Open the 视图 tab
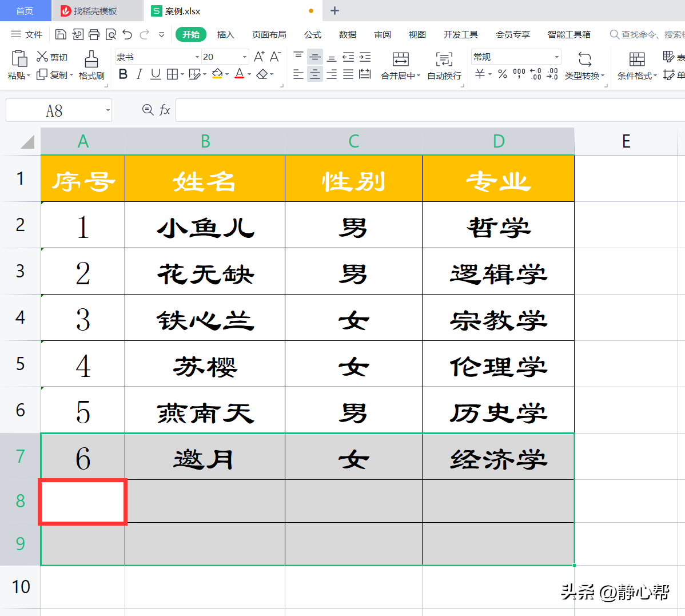Screen dimensions: 685x616 point(417,34)
